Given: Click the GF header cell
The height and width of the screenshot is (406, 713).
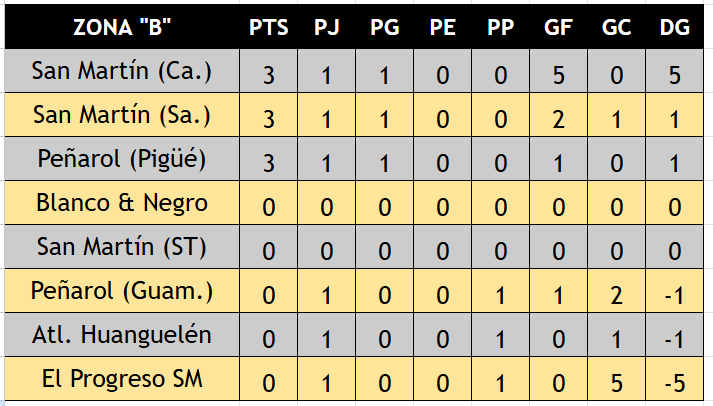Looking at the screenshot, I should point(558,27).
